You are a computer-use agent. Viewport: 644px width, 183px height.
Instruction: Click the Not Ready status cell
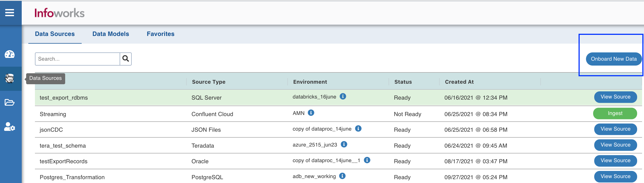pos(408,114)
